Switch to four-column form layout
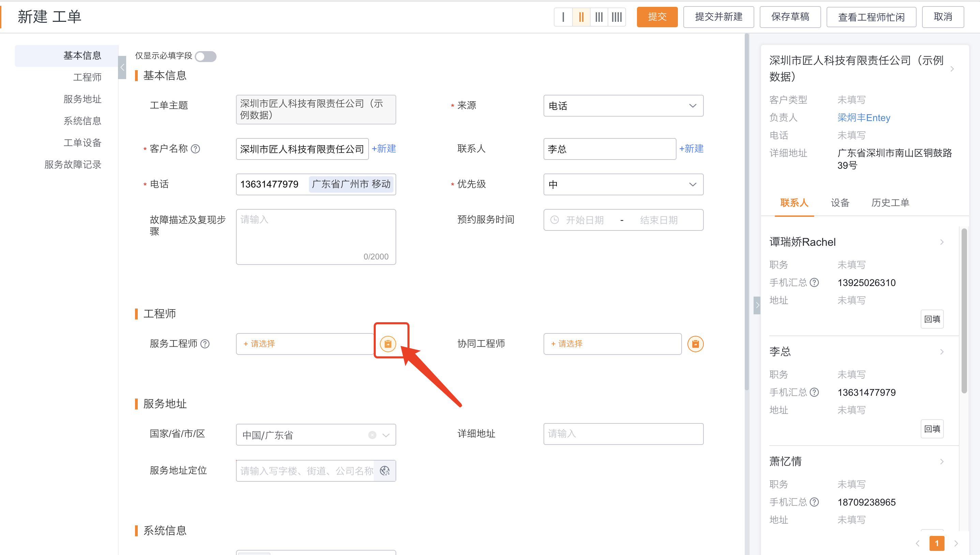This screenshot has width=980, height=555. click(617, 17)
